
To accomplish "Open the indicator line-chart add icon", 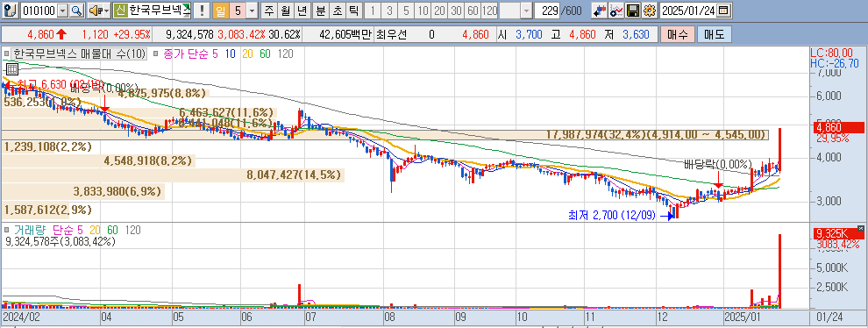I will [616, 10].
